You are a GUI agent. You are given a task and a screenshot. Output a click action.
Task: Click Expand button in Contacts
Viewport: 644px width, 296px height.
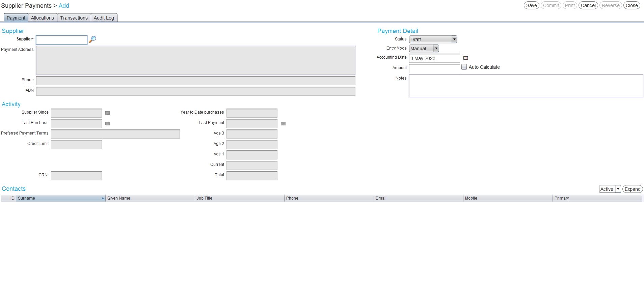[x=633, y=189]
